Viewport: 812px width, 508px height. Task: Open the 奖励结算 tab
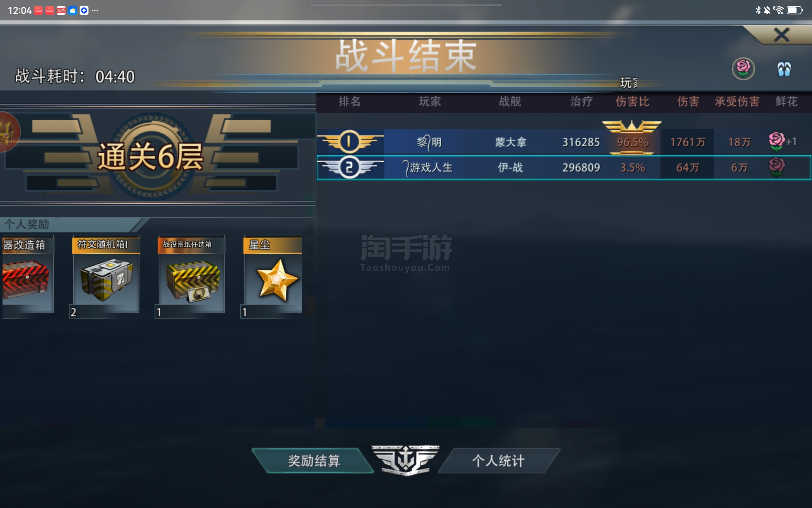(x=313, y=461)
